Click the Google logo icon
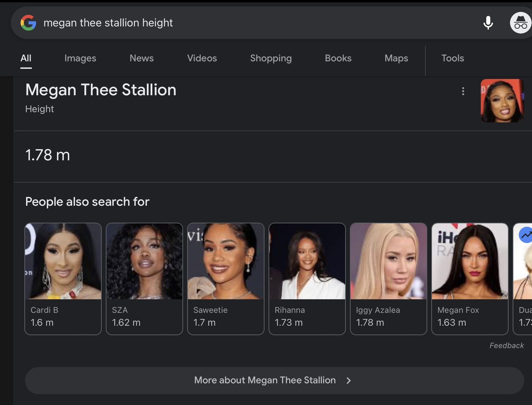The image size is (532, 405). (x=28, y=23)
